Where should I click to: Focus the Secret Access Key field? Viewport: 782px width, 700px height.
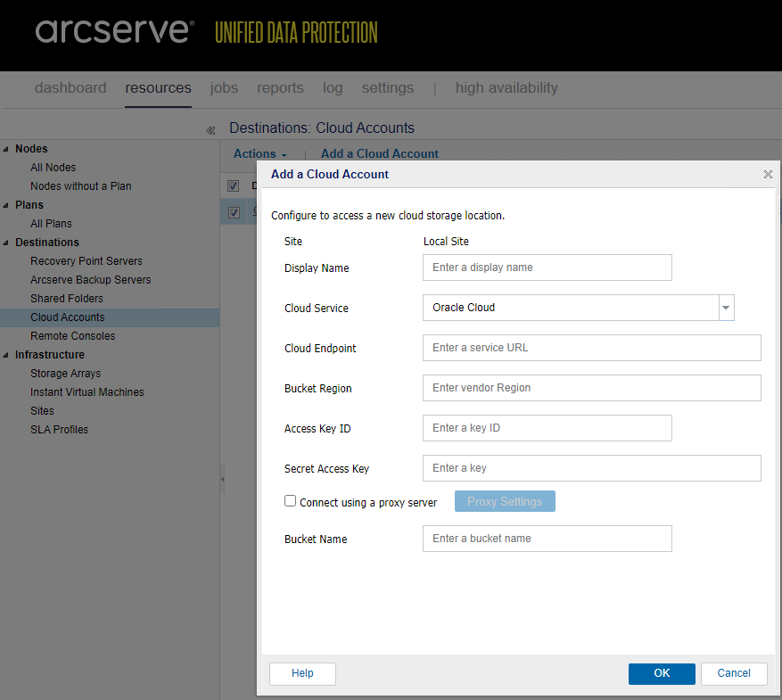tap(591, 468)
